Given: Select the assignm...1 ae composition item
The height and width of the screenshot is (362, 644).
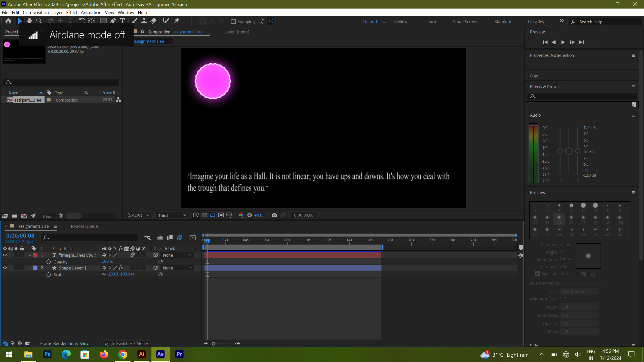Looking at the screenshot, I should 28,100.
